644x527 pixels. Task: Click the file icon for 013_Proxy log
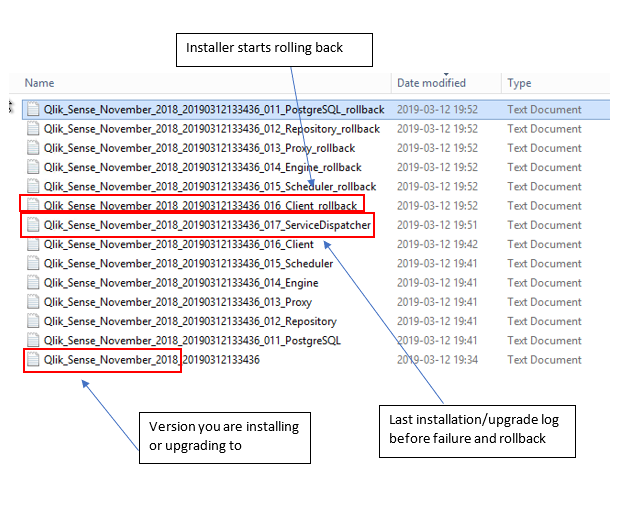pyautogui.click(x=33, y=302)
